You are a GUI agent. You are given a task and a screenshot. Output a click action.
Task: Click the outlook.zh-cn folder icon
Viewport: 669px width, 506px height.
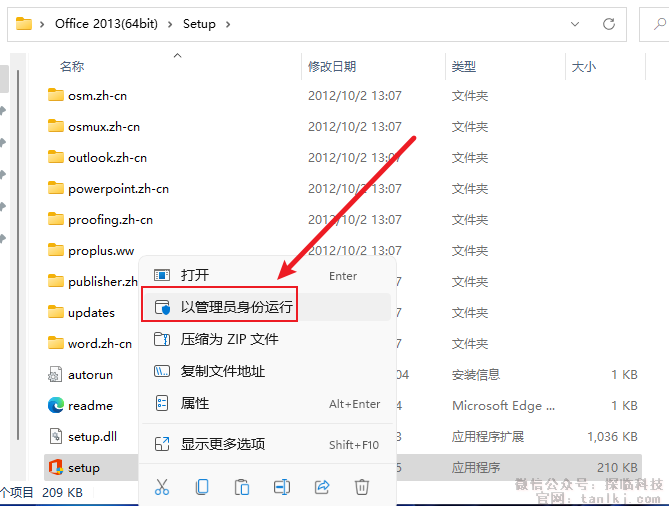(56, 157)
